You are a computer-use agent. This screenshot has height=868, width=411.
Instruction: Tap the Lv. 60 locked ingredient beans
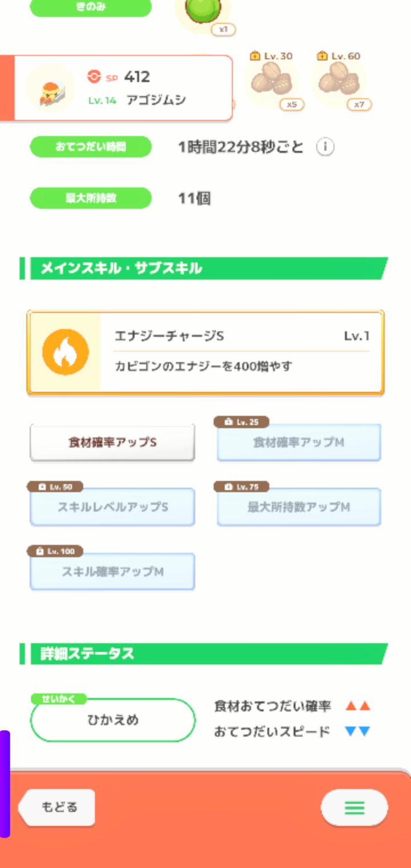pyautogui.click(x=339, y=81)
